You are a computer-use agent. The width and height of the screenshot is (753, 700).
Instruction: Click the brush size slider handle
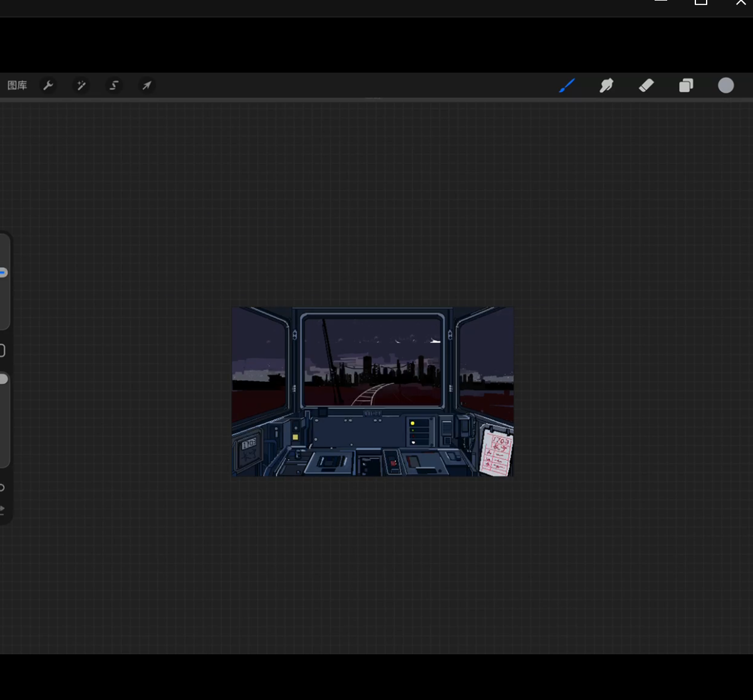point(3,273)
